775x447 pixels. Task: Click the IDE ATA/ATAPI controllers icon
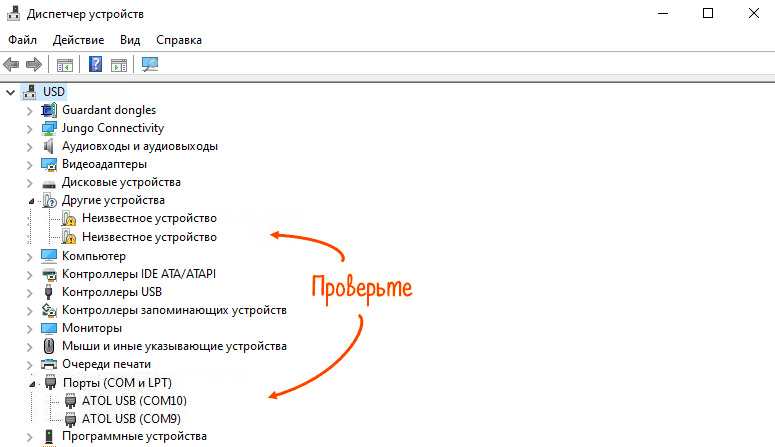coord(49,274)
